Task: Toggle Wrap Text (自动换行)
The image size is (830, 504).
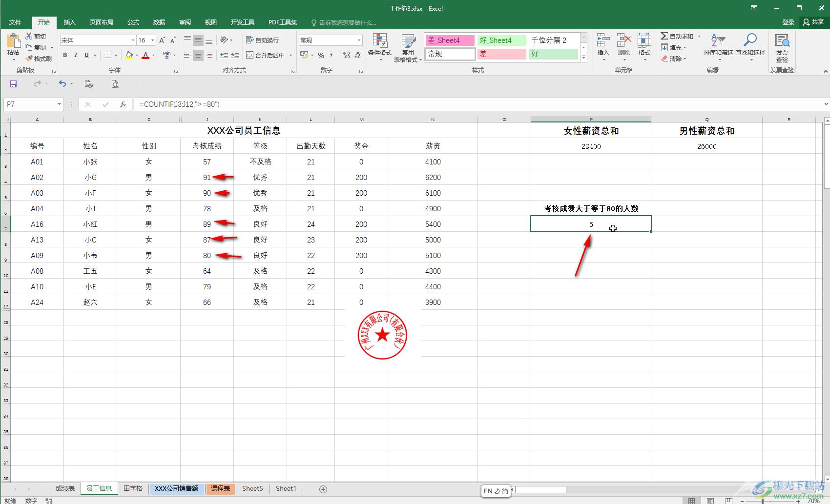Action: 262,40
